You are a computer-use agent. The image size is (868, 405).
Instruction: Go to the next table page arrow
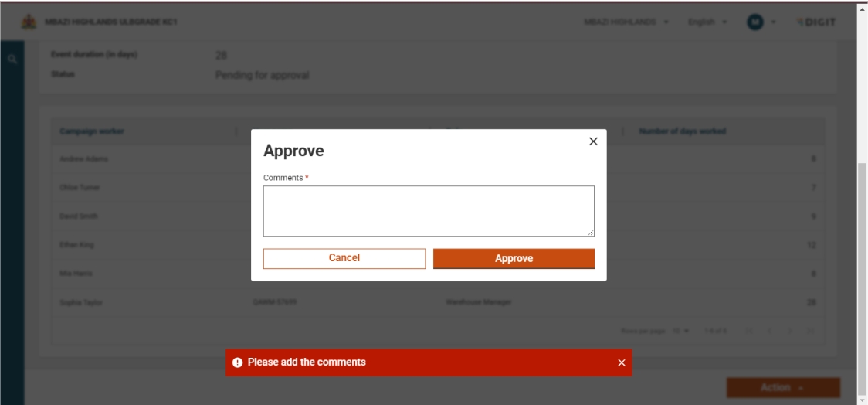[790, 332]
